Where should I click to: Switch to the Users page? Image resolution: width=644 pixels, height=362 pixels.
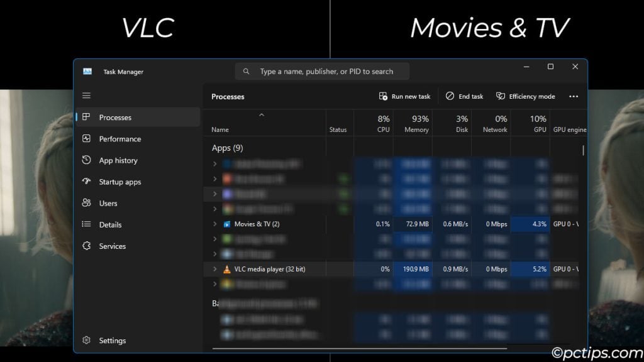(x=138, y=203)
